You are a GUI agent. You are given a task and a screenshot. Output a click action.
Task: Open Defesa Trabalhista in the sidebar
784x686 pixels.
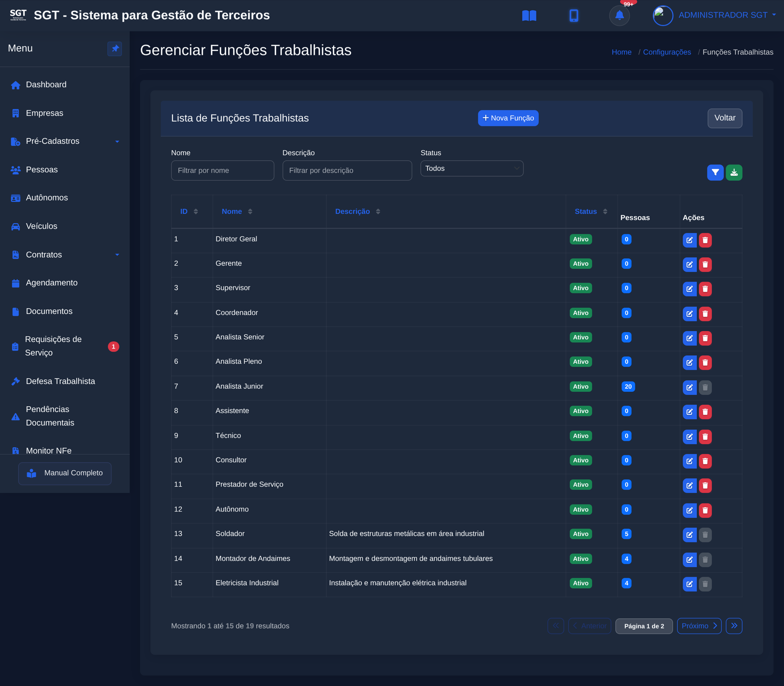coord(65,381)
